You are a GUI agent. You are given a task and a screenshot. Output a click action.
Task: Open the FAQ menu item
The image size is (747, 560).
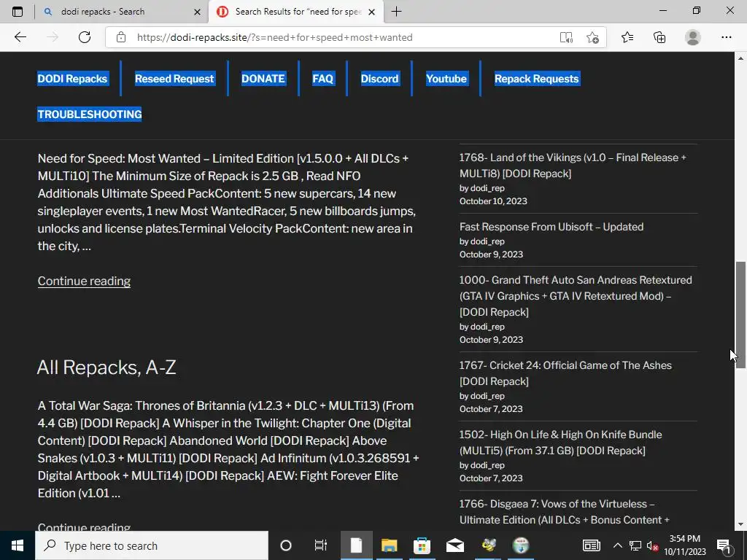click(322, 79)
